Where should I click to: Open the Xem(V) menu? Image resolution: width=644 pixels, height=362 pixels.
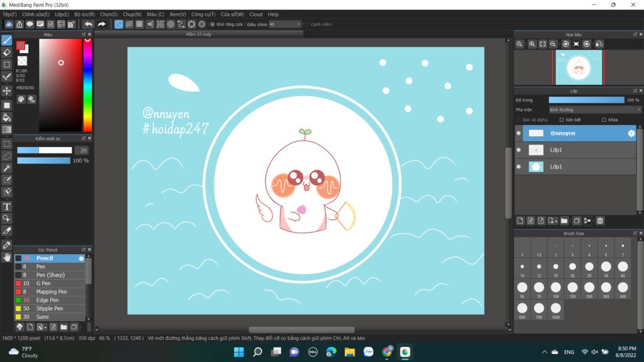tap(178, 14)
